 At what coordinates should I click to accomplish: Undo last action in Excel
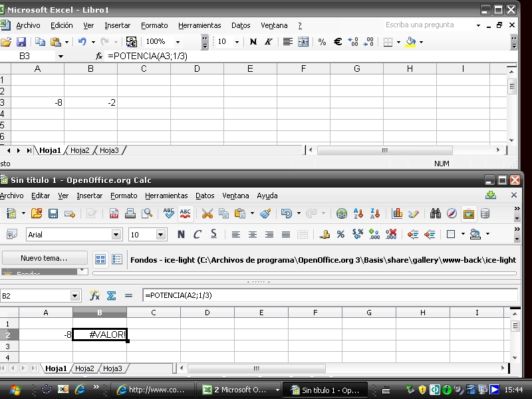click(x=82, y=42)
